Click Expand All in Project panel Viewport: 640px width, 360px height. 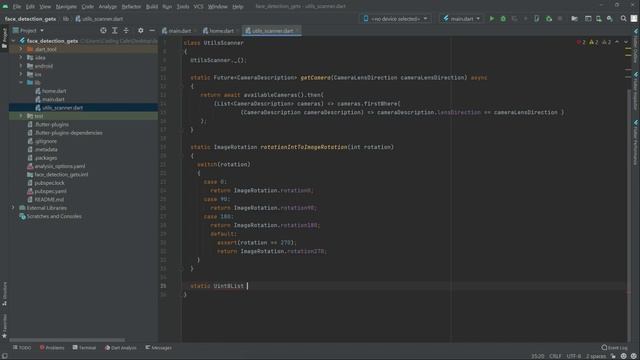[x=115, y=31]
